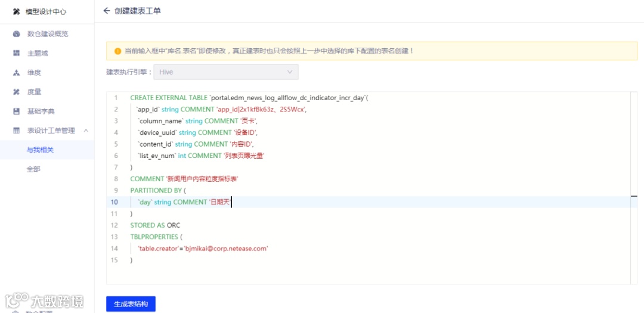Click the 建表执行引擎 label
This screenshot has width=644, height=313.
(129, 72)
